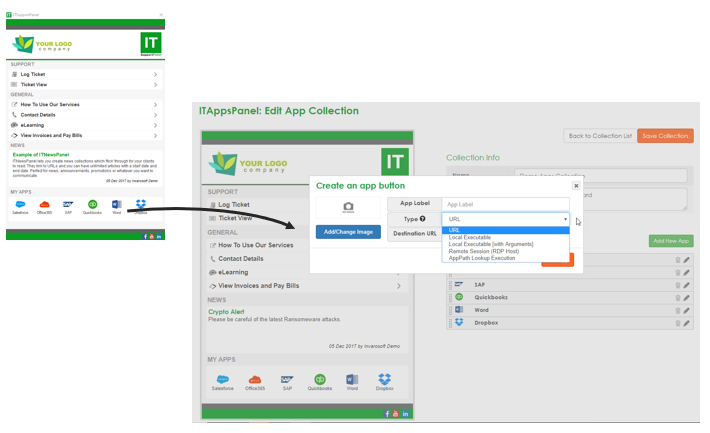Pick AppPath Lookup Execution option
710x433 pixels.
(483, 258)
